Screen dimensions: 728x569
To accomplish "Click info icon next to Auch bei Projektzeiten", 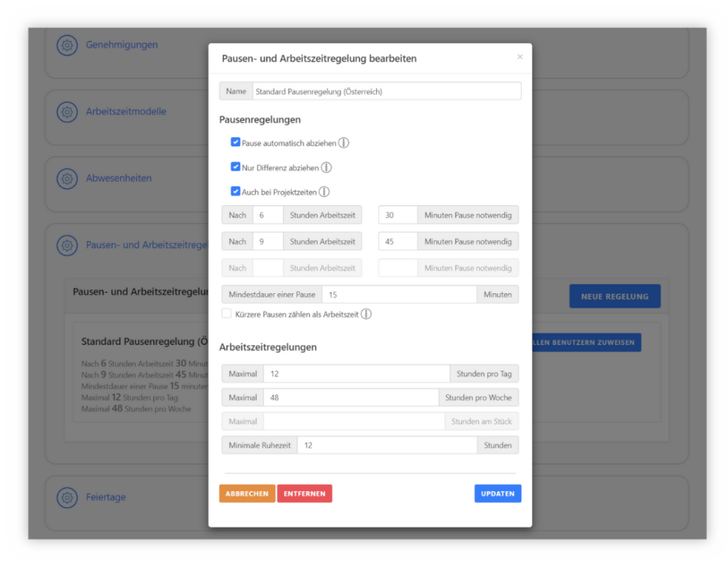I will (324, 192).
